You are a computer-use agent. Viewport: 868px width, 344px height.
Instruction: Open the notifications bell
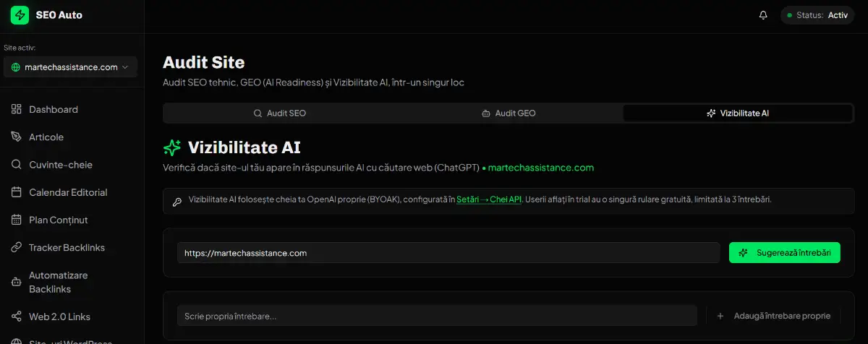point(763,15)
